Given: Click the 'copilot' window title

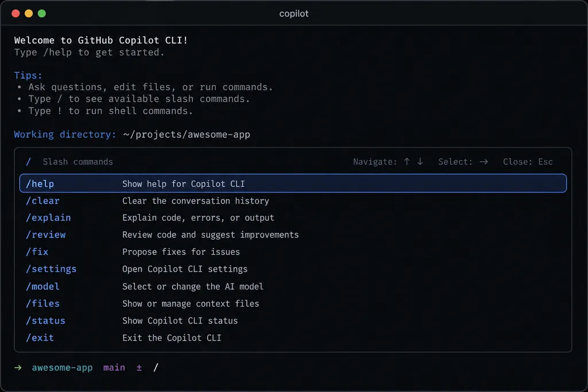Looking at the screenshot, I should point(294,14).
